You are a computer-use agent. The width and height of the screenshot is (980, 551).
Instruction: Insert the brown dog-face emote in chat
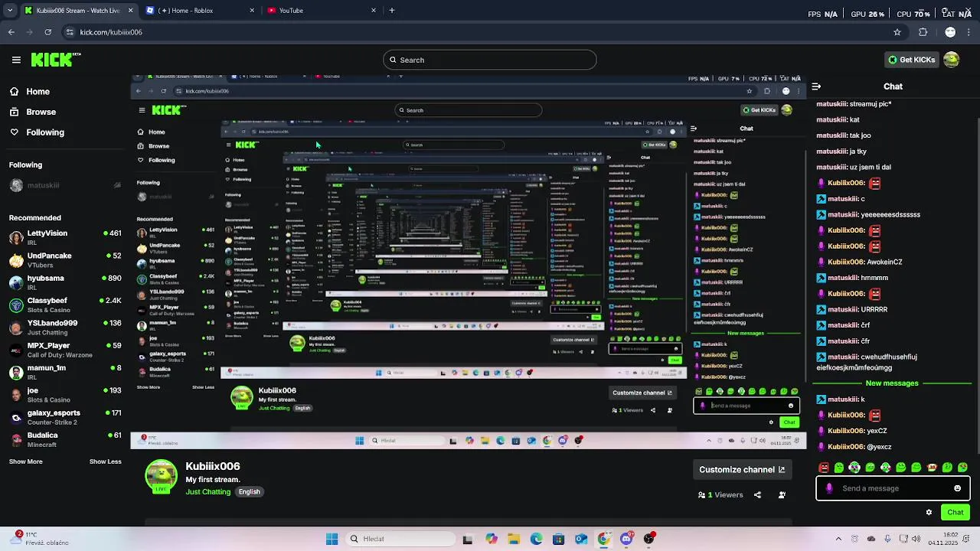(x=932, y=468)
